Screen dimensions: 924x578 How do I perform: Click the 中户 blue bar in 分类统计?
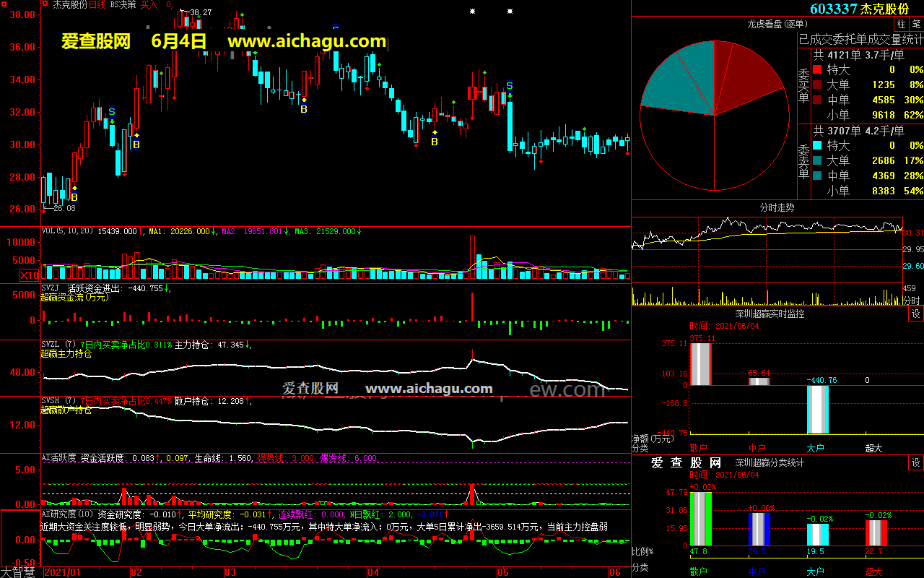point(759,529)
